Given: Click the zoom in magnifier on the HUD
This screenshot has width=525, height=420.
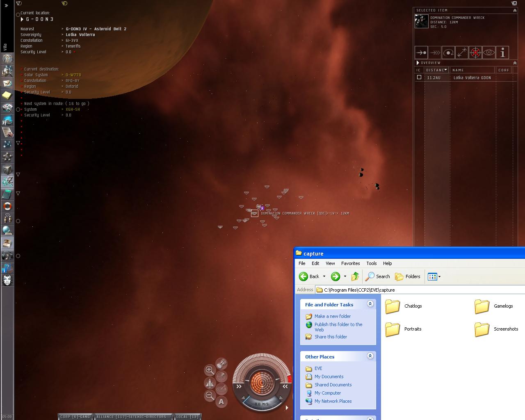Looking at the screenshot, I should [x=209, y=370].
